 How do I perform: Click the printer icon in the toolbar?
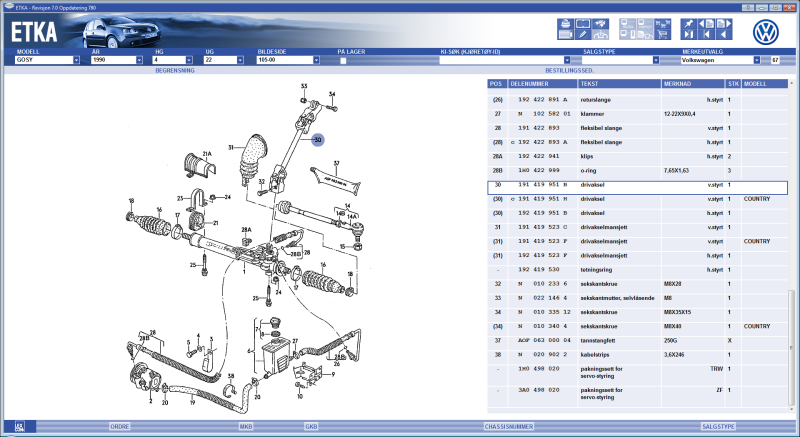pos(565,23)
